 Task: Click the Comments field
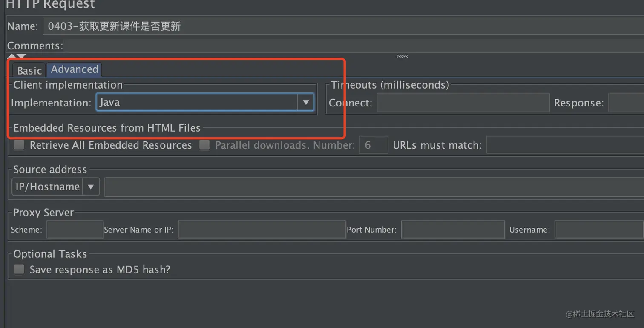click(x=354, y=46)
